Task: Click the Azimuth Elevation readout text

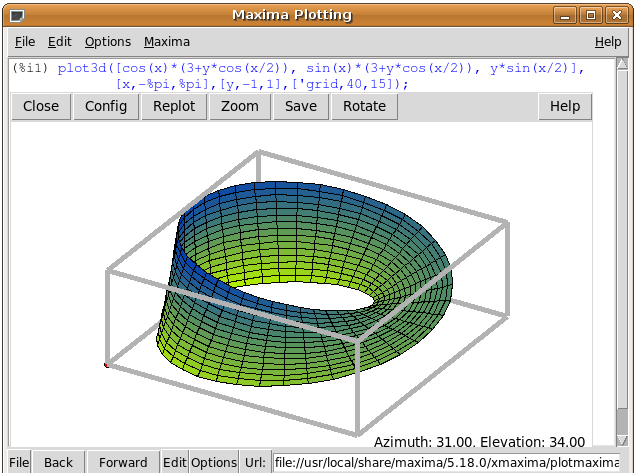Action: pos(479,442)
